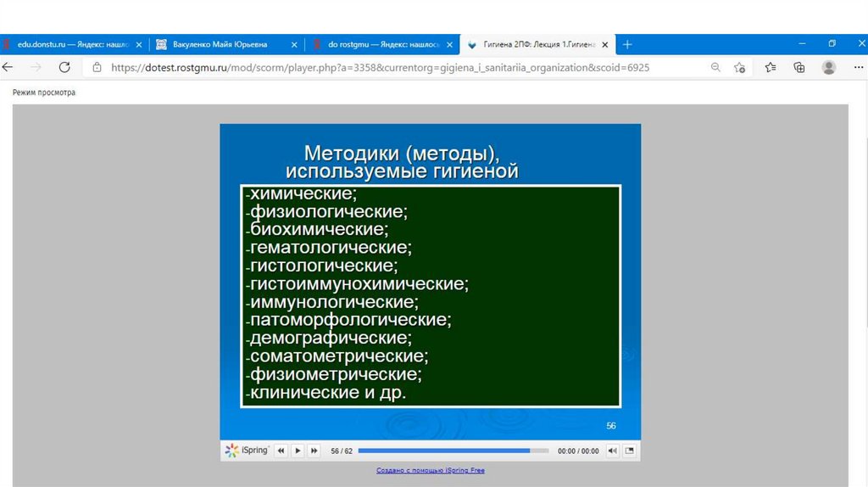Toggle fullscreen view of the slide player
This screenshot has width=868, height=487.
pos(630,451)
